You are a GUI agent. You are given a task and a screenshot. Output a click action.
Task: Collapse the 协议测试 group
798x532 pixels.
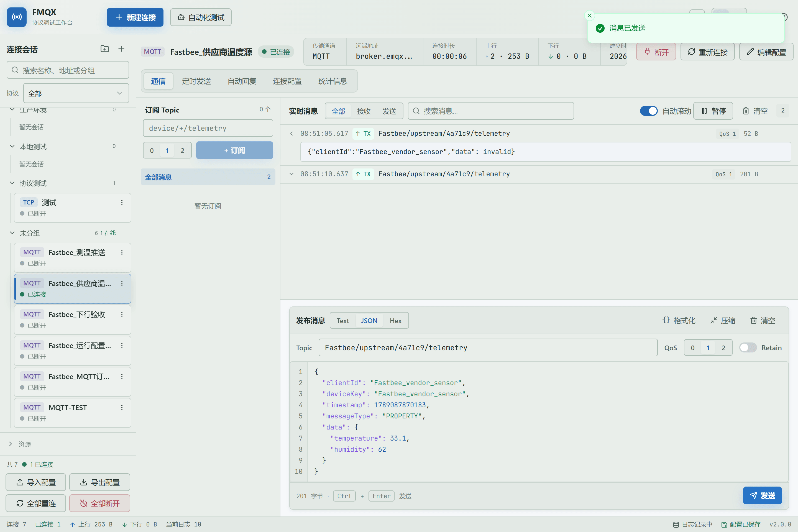coord(12,183)
